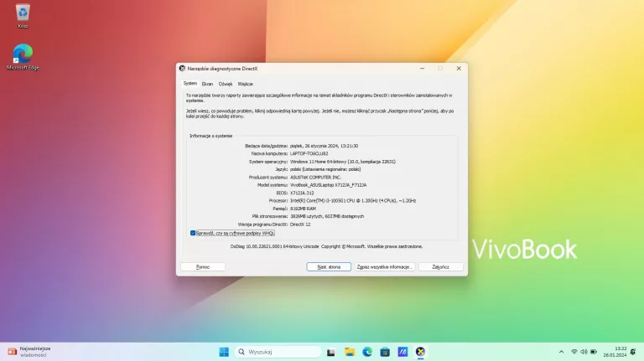Select the ASUSTeK COMPUTER INC. manufacturer value
This screenshot has height=361, width=644.
[x=315, y=178]
